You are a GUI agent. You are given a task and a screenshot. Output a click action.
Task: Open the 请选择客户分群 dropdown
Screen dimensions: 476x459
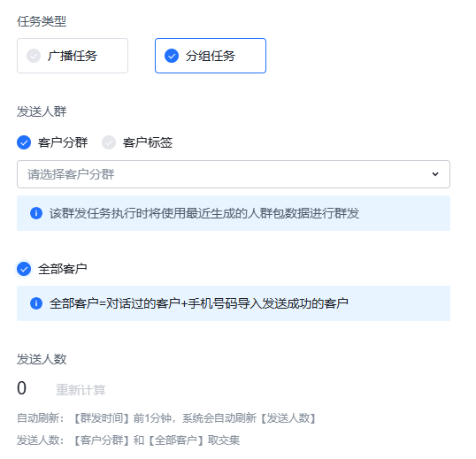(234, 174)
